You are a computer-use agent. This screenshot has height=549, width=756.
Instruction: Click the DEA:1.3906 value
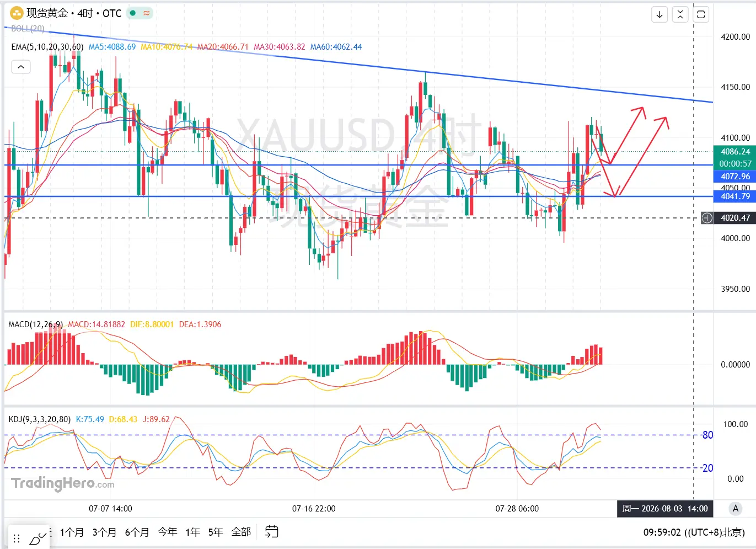click(200, 324)
